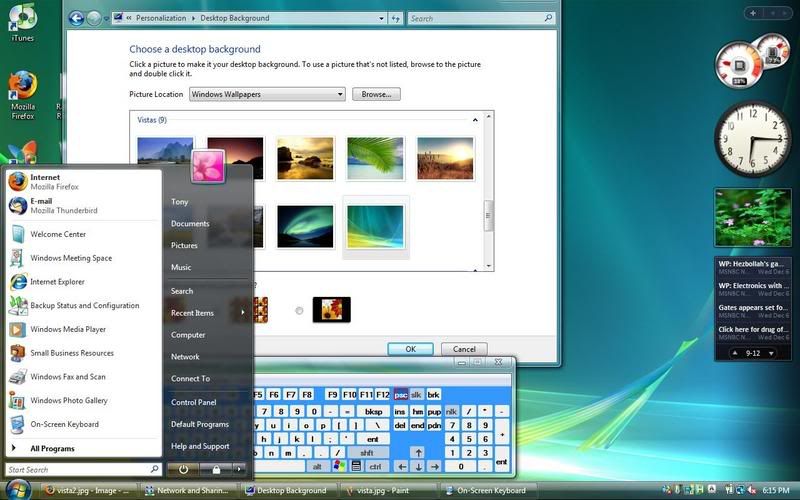Click the application menu key on keyboard
This screenshot has width=800, height=500.
pyautogui.click(x=356, y=466)
